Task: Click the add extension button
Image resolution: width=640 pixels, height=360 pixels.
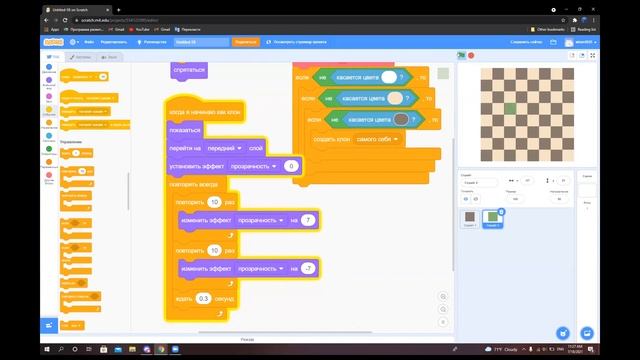Action: [49, 326]
